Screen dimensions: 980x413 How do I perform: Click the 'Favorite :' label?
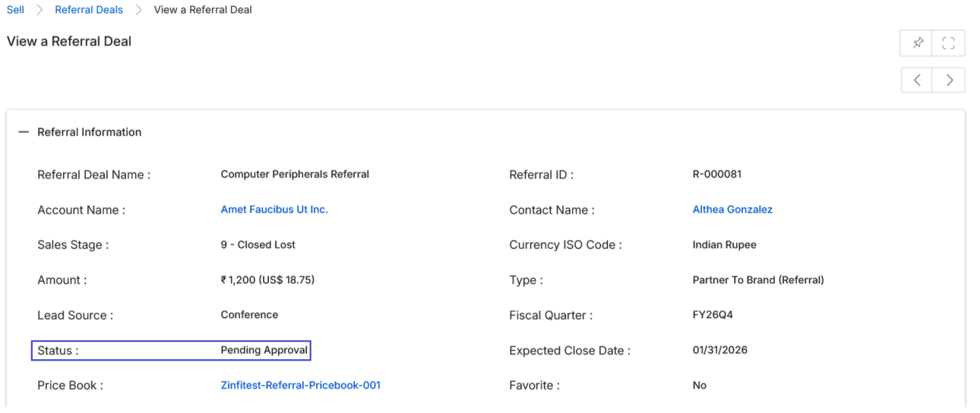pos(534,386)
